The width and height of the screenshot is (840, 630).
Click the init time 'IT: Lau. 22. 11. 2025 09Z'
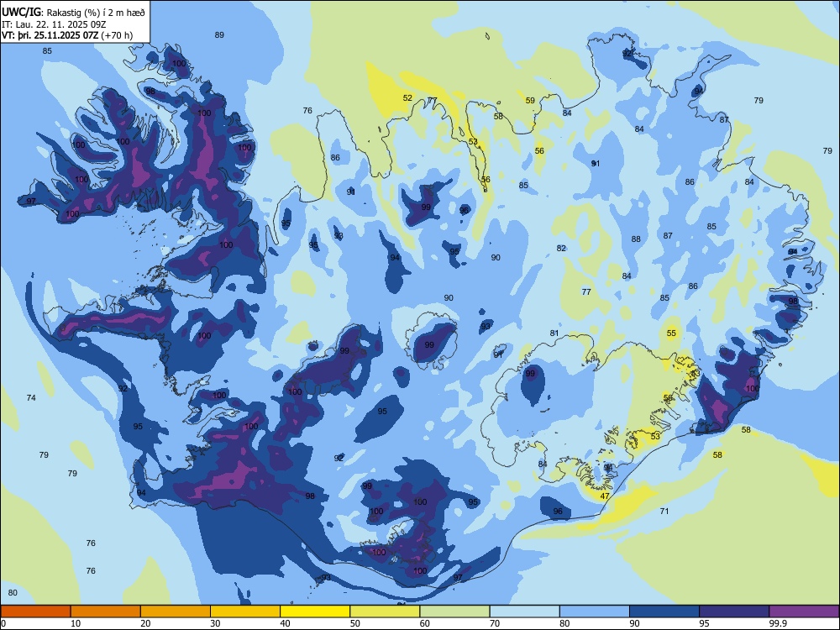pyautogui.click(x=54, y=24)
